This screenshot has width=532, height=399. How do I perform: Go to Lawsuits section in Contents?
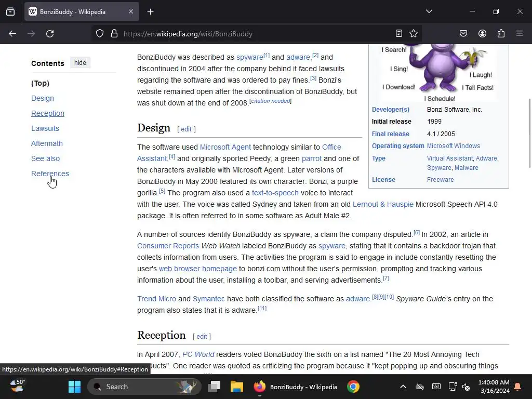point(45,128)
